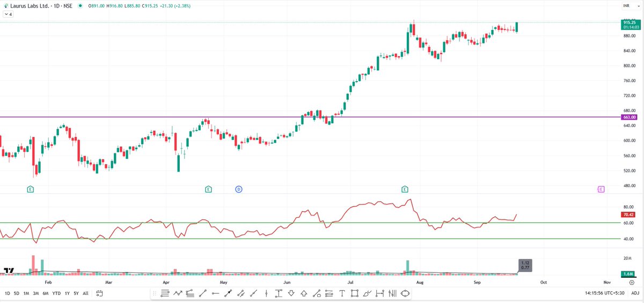Image resolution: width=644 pixels, height=303 pixels.
Task: Set range to 6M
Action: [x=46, y=293]
